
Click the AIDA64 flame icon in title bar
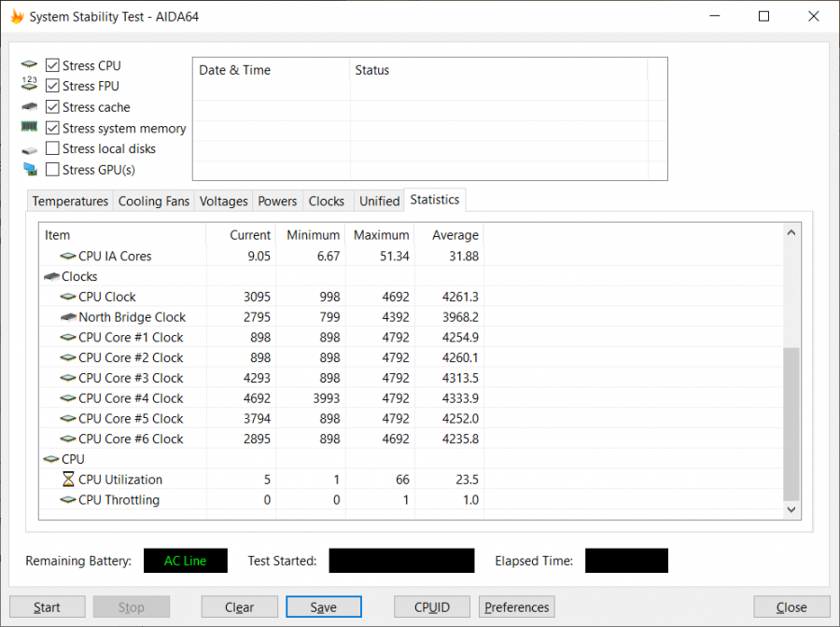pyautogui.click(x=17, y=17)
